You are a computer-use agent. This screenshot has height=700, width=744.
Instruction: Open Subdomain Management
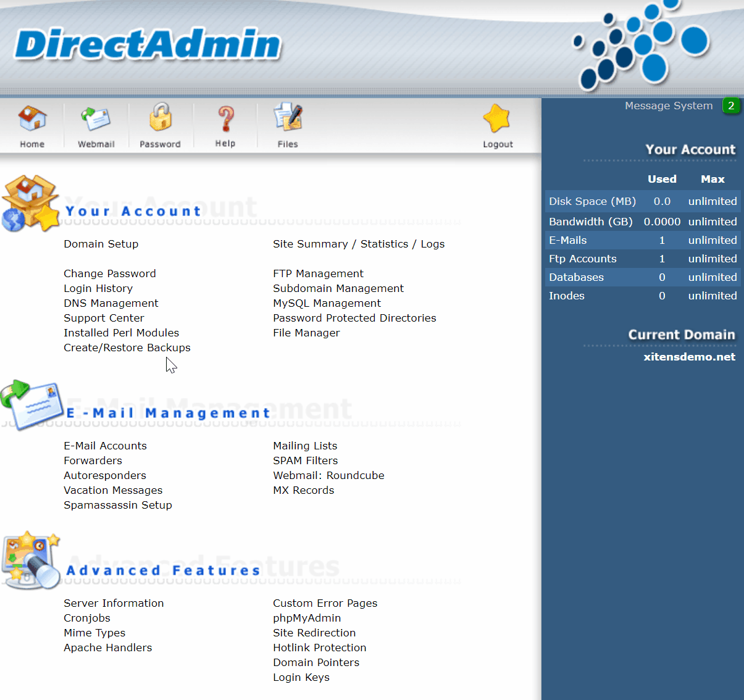click(338, 288)
